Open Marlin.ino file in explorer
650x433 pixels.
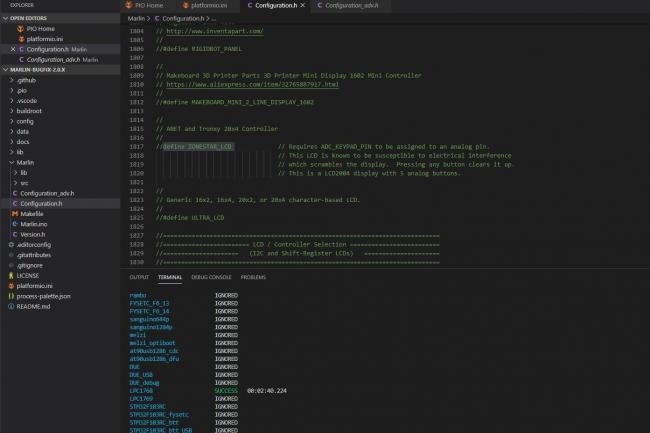click(x=36, y=224)
